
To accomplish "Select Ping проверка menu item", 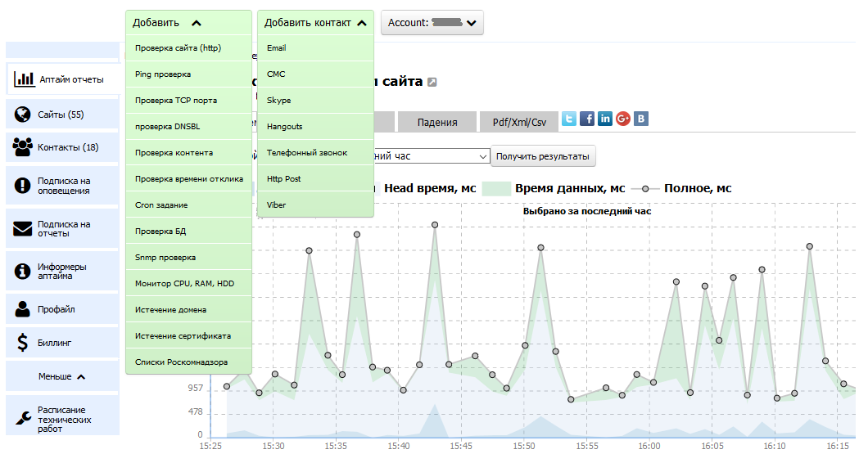I will click(x=189, y=74).
